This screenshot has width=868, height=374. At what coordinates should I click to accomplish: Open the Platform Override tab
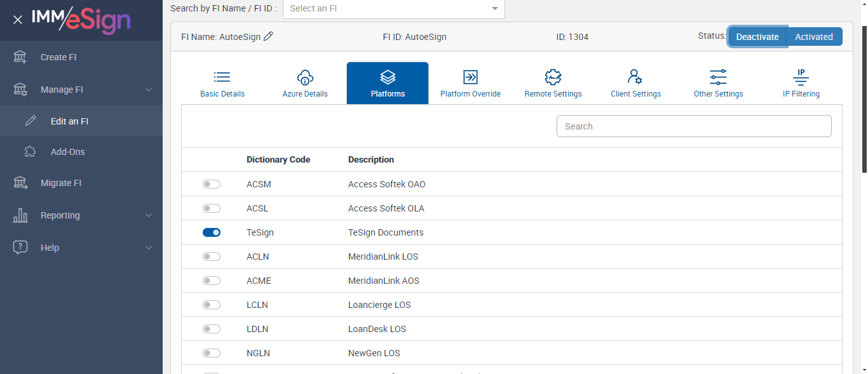point(470,83)
